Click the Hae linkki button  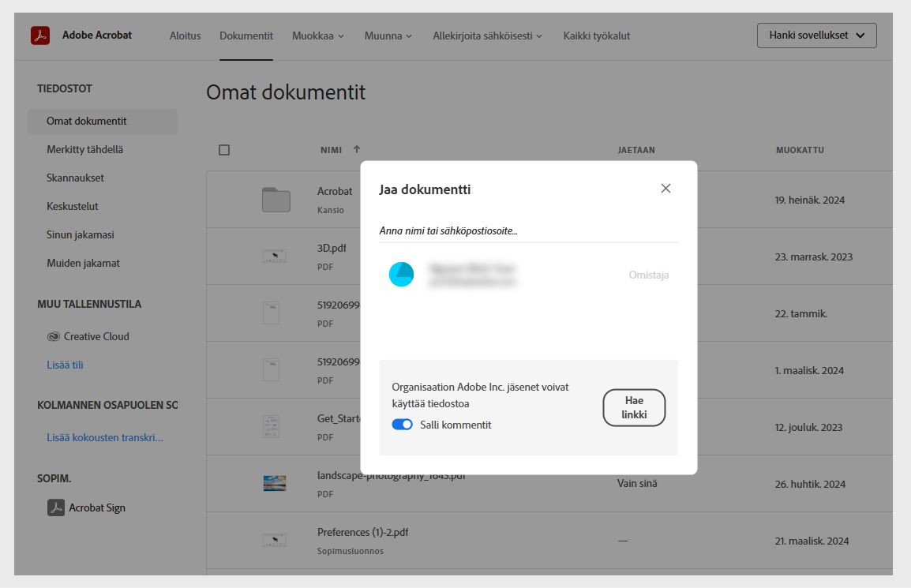point(634,407)
